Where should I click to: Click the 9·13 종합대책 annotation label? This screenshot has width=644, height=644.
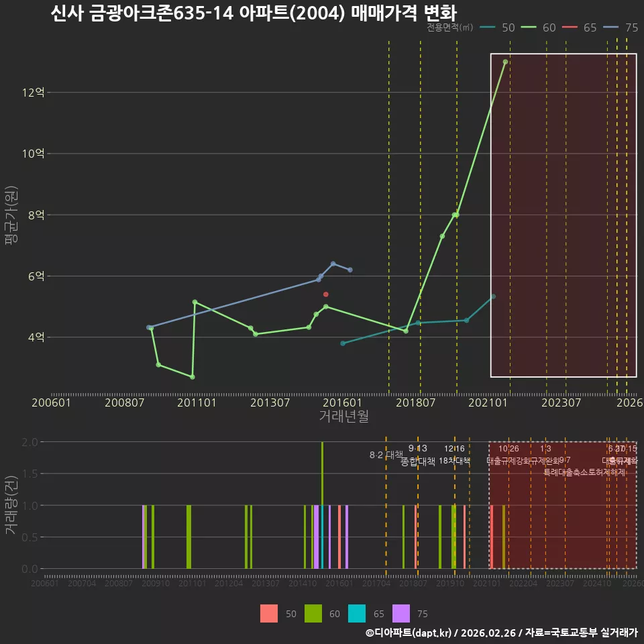pos(418,455)
